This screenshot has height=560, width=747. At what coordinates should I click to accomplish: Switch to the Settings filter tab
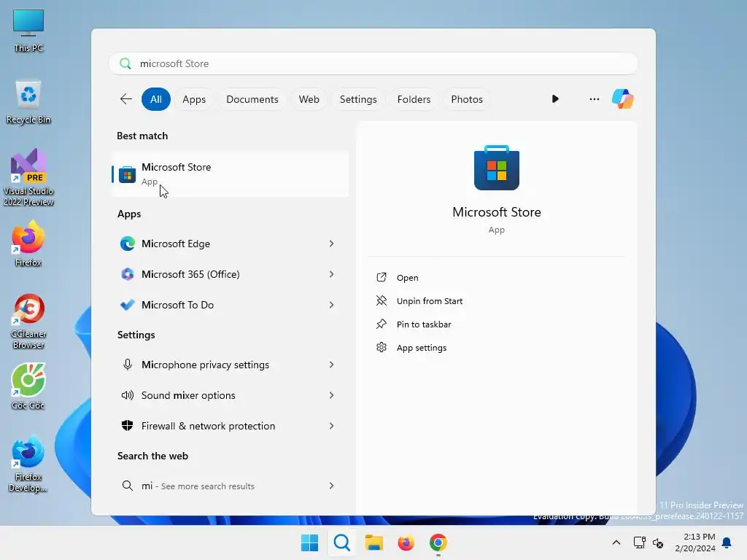[358, 99]
